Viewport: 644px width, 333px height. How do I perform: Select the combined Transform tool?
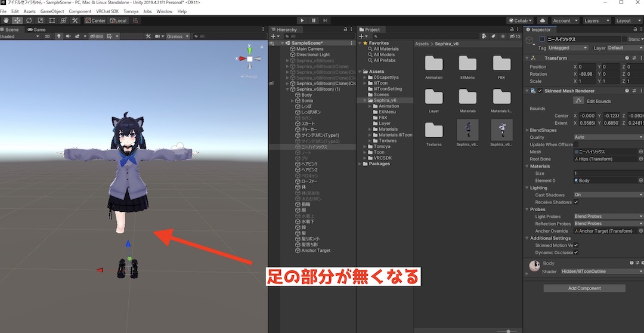click(63, 20)
